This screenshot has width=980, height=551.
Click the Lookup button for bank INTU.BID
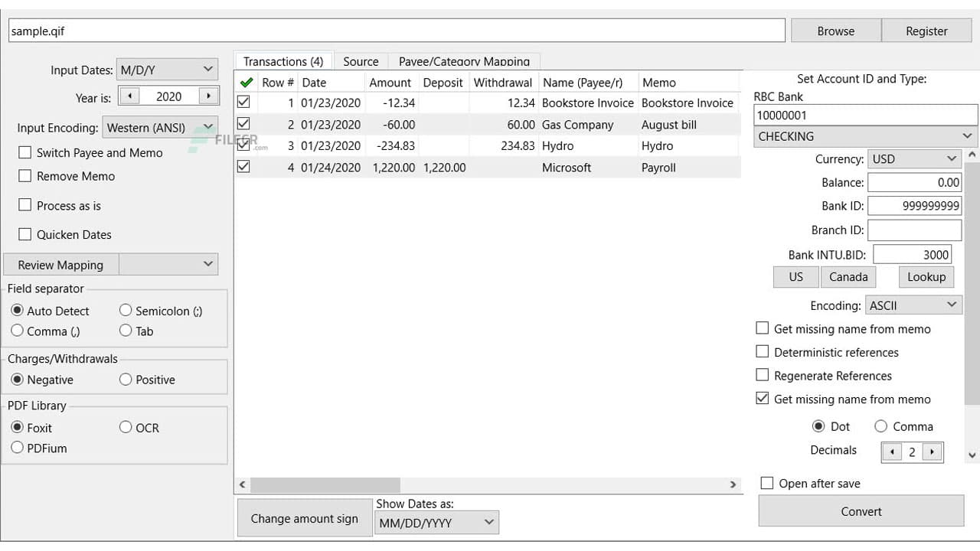pos(926,276)
